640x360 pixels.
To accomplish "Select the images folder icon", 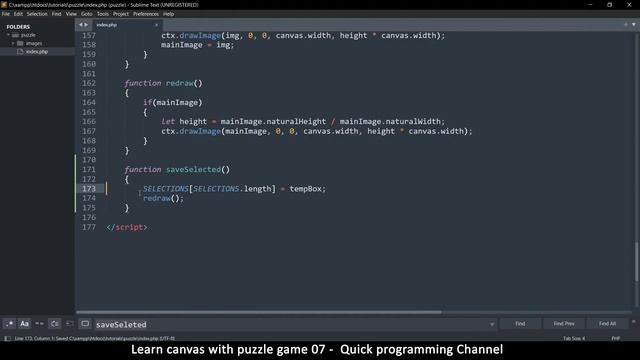I will [20, 43].
